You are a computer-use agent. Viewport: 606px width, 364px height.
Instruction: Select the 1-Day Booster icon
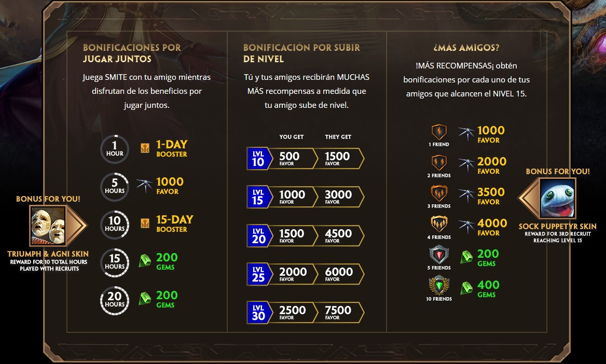(145, 148)
